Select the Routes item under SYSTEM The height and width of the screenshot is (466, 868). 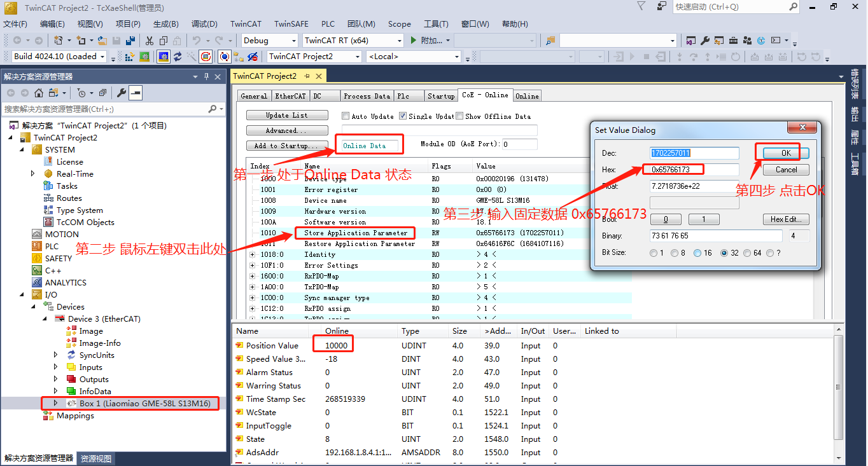(69, 198)
